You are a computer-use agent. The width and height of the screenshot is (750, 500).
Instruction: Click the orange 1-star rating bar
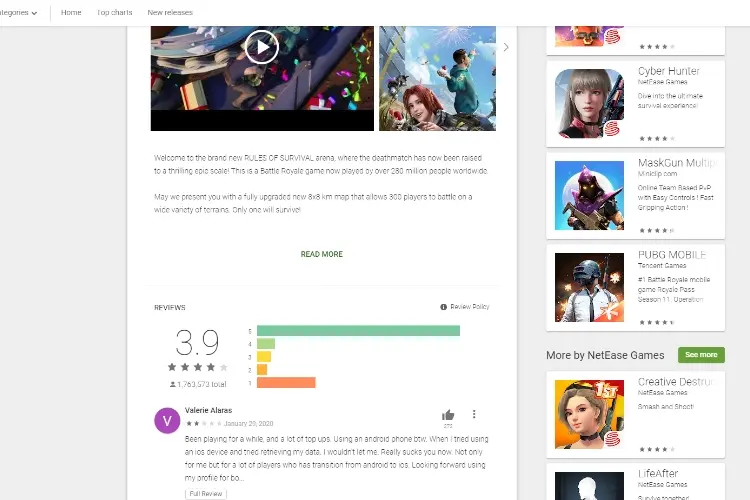[286, 382]
